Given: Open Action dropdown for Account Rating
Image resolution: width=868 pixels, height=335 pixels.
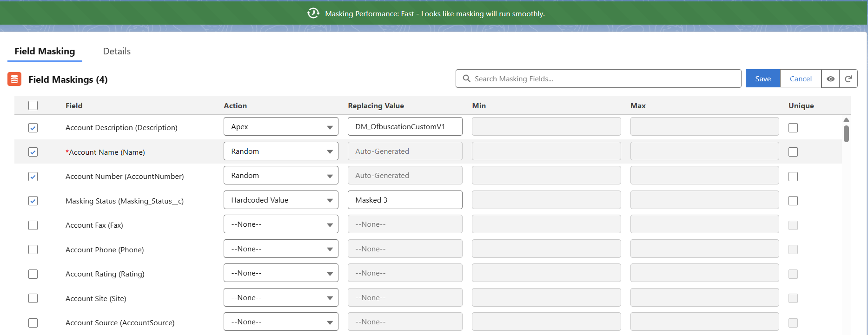Looking at the screenshot, I should tap(281, 273).
